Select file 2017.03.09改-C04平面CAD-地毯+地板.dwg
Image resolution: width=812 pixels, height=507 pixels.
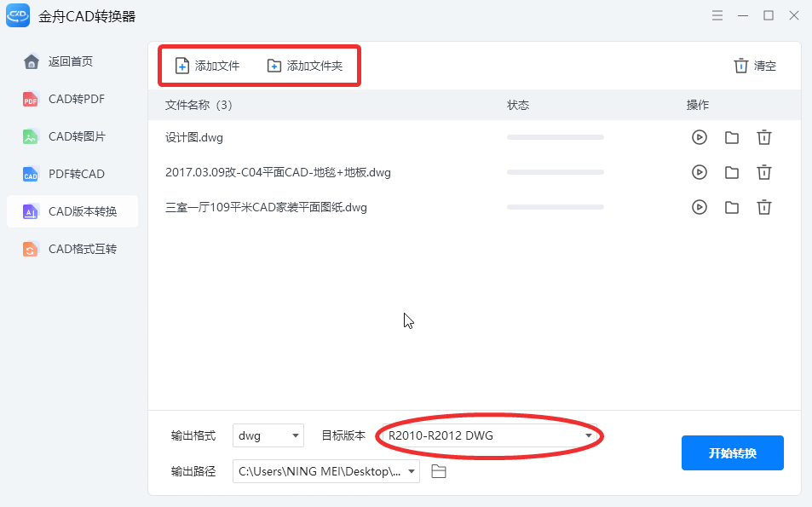pos(278,172)
